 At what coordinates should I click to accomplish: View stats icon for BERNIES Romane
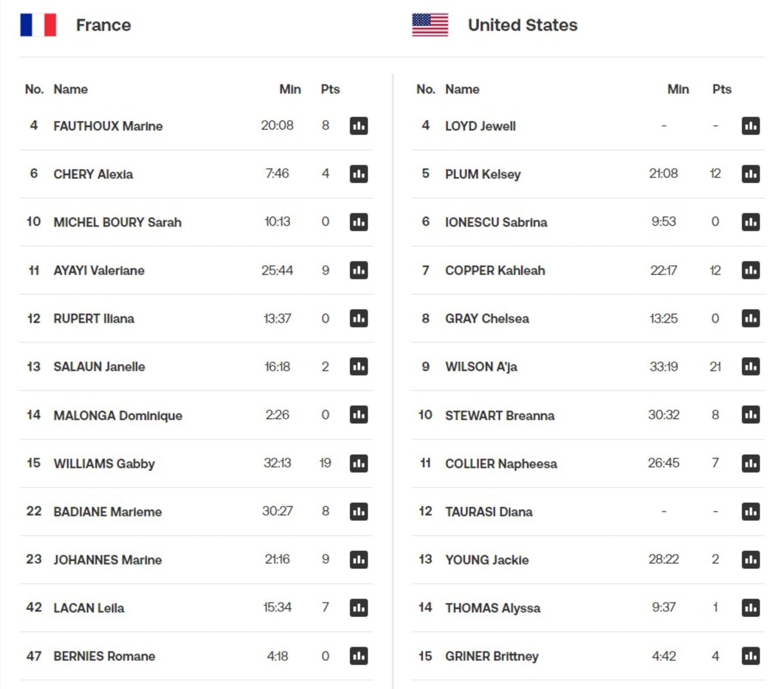coord(359,656)
